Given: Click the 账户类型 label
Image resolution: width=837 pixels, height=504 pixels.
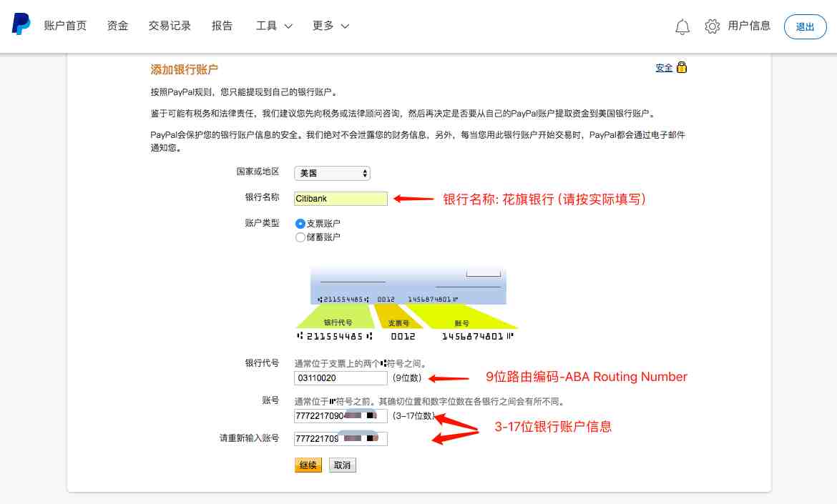Looking at the screenshot, I should tap(262, 223).
